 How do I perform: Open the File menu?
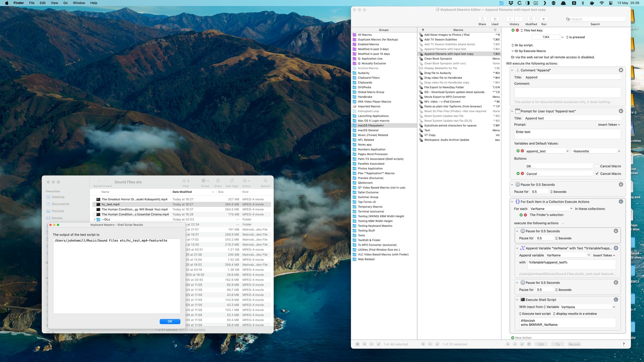pyautogui.click(x=32, y=3)
